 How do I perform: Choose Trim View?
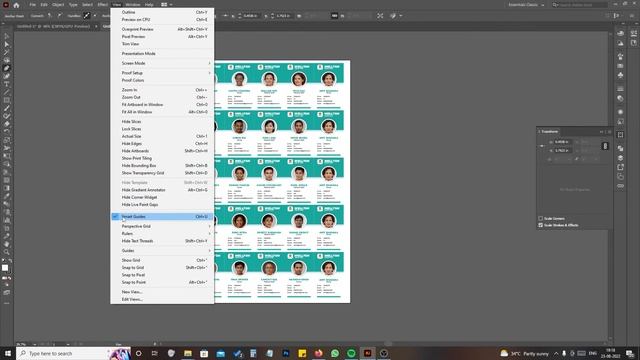point(162,44)
